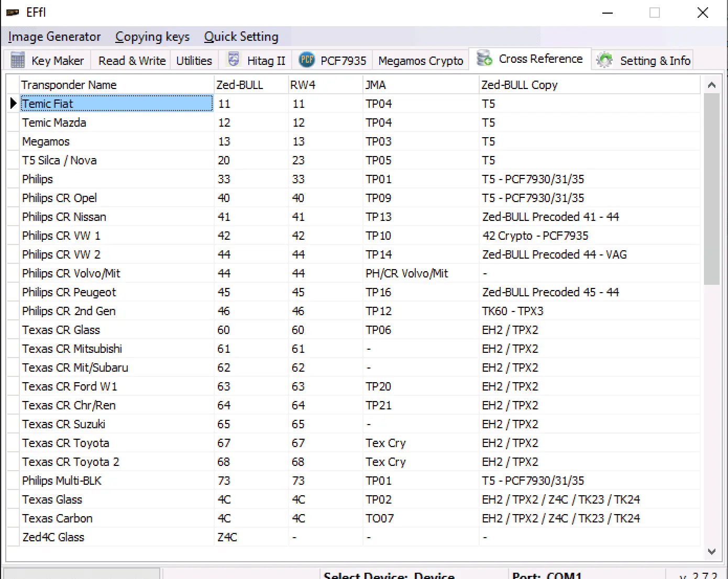Select the Zed4C Glass cell
This screenshot has width=728, height=579.
(x=117, y=537)
